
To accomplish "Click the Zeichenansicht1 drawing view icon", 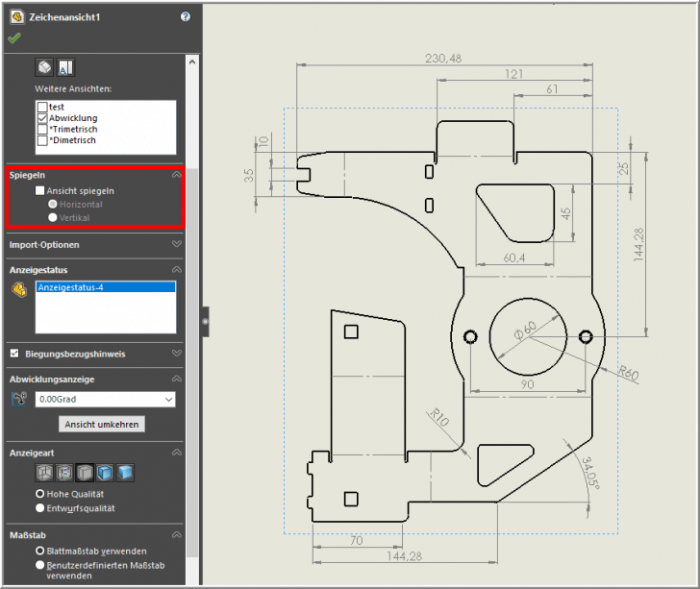I will pyautogui.click(x=17, y=17).
